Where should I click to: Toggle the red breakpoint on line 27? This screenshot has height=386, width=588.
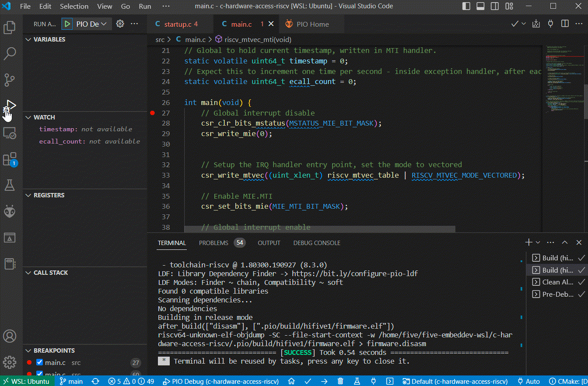pyautogui.click(x=152, y=113)
